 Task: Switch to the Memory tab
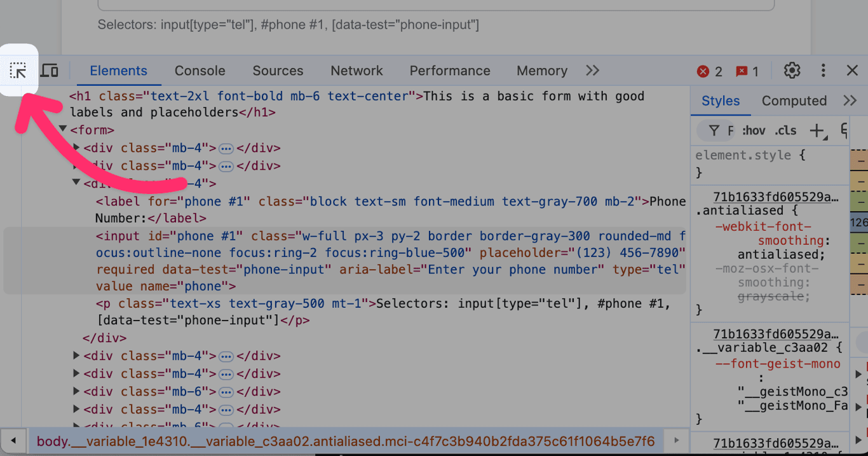pyautogui.click(x=542, y=71)
